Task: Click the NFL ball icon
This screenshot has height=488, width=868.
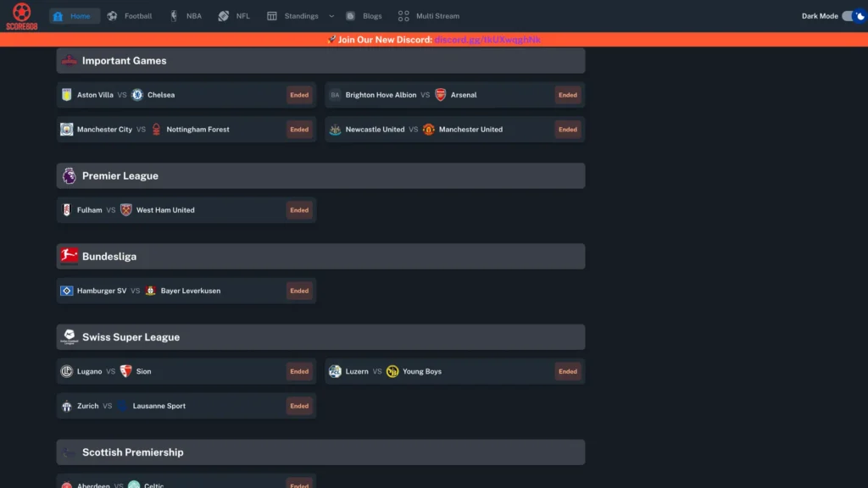Action: (x=223, y=16)
